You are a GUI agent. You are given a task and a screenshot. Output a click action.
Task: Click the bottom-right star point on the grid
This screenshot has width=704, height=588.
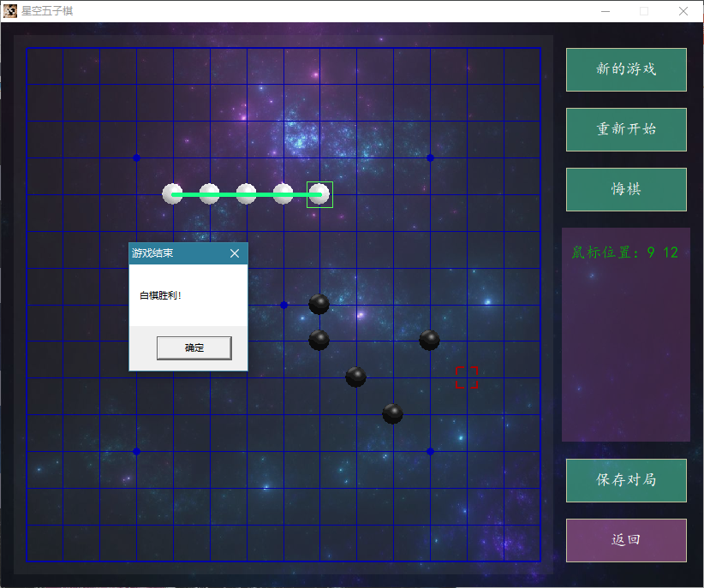pyautogui.click(x=430, y=452)
